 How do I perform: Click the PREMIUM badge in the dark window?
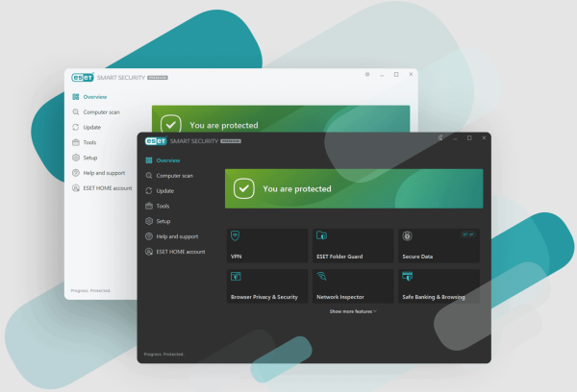tap(231, 141)
